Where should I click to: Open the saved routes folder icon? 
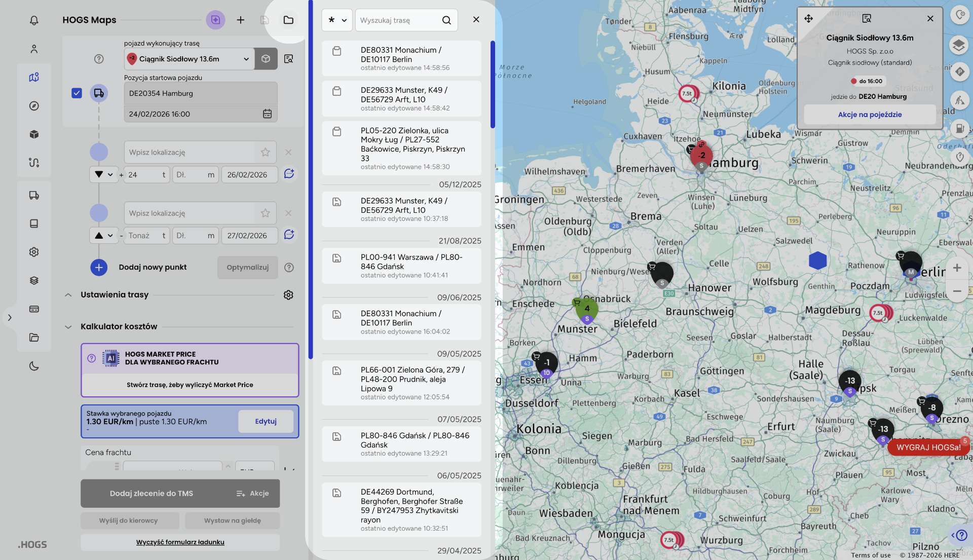[288, 20]
